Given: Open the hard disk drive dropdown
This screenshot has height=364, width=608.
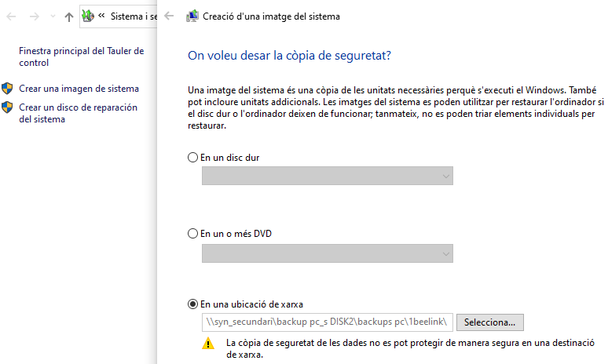Looking at the screenshot, I should tap(327, 177).
